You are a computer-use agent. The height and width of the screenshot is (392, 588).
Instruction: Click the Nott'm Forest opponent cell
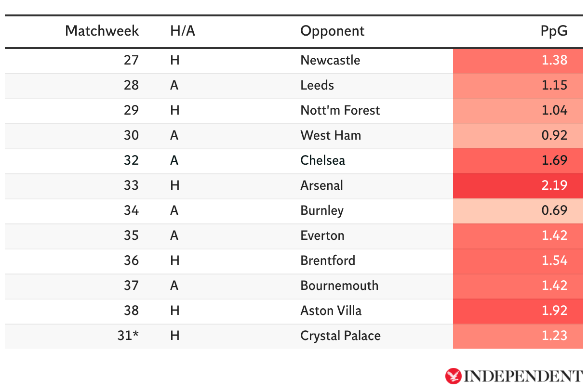tap(340, 110)
